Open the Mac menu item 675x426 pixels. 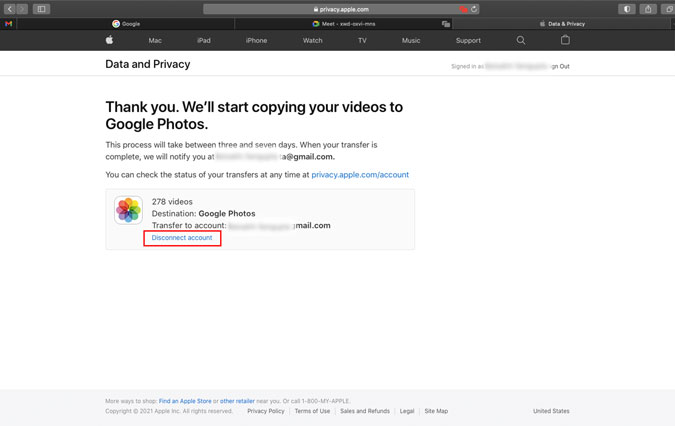155,40
